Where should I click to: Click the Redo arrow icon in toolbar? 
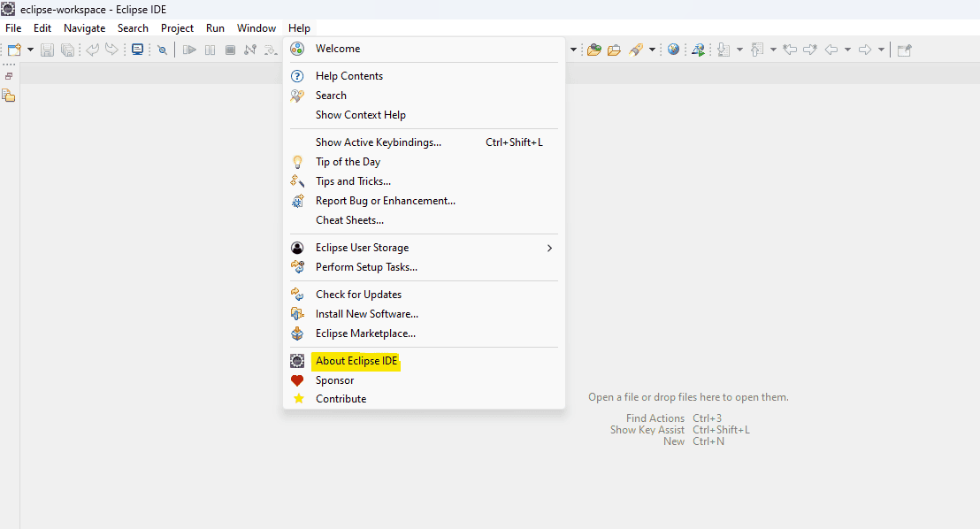[111, 50]
